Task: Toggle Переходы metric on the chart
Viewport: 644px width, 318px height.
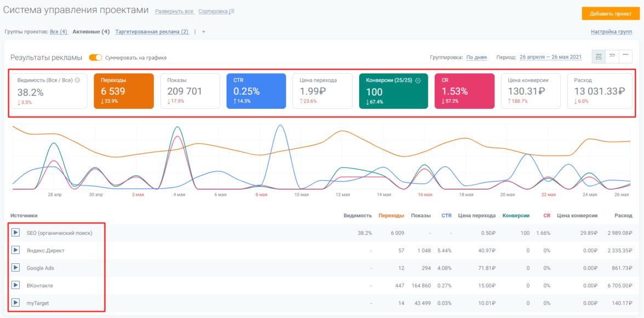Action: pyautogui.click(x=123, y=91)
